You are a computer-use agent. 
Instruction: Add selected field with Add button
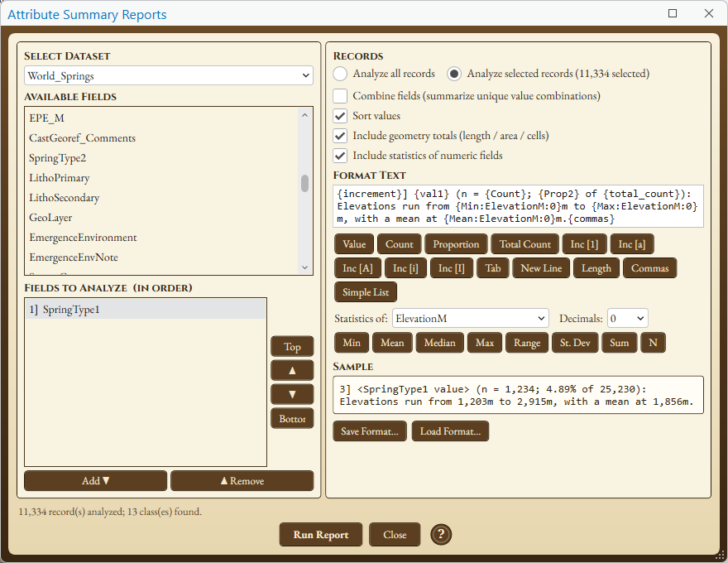coord(96,481)
